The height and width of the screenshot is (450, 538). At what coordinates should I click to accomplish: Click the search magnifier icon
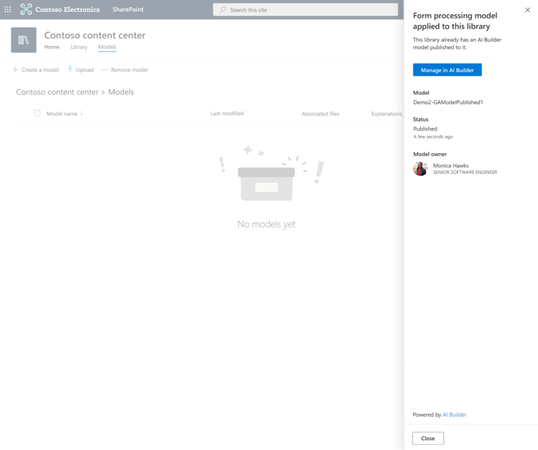coord(223,10)
